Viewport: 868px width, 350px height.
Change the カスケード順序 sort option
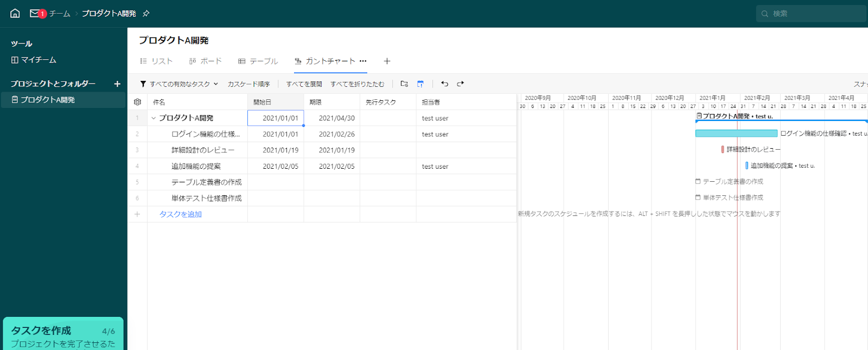tap(248, 84)
